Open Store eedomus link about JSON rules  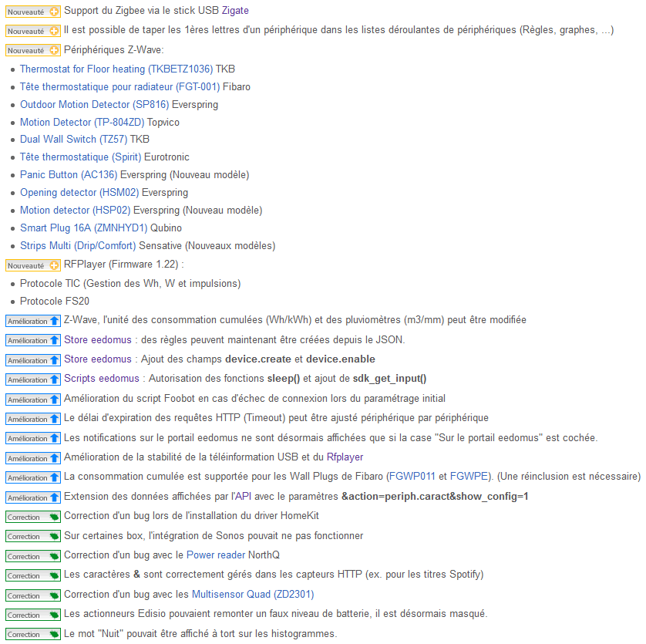pyautogui.click(x=98, y=339)
